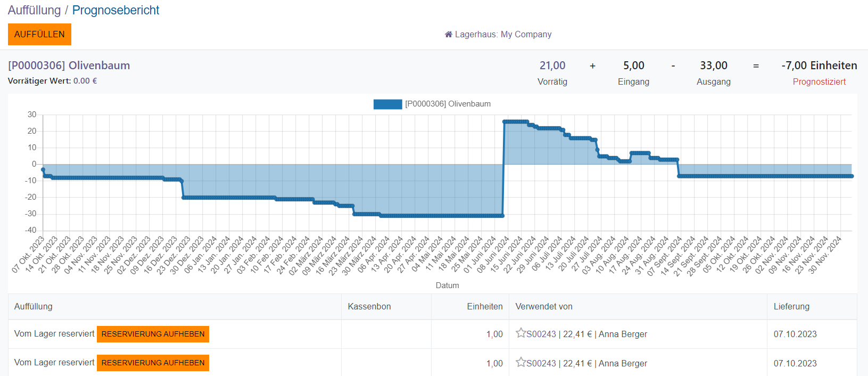Viewport: 868px width, 376px height.
Task: Open first-row S00243 Anna Berger order link
Action: tap(586, 334)
